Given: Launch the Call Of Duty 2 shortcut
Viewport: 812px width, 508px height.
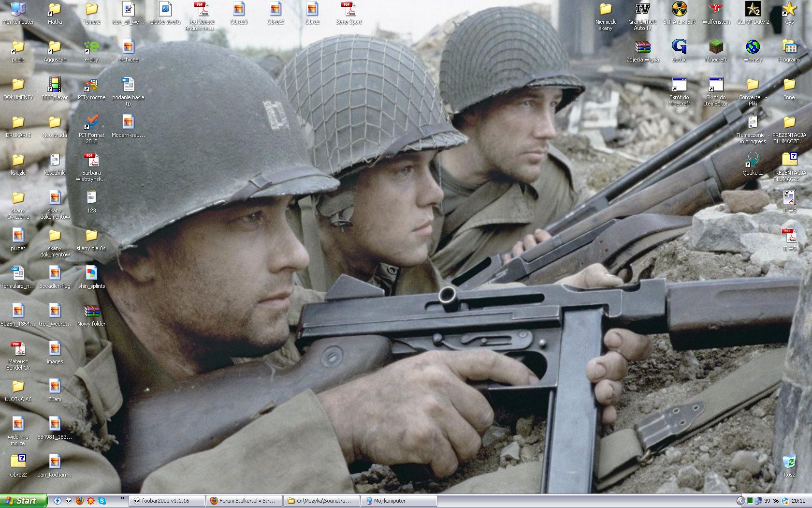Looking at the screenshot, I should pyautogui.click(x=753, y=13).
